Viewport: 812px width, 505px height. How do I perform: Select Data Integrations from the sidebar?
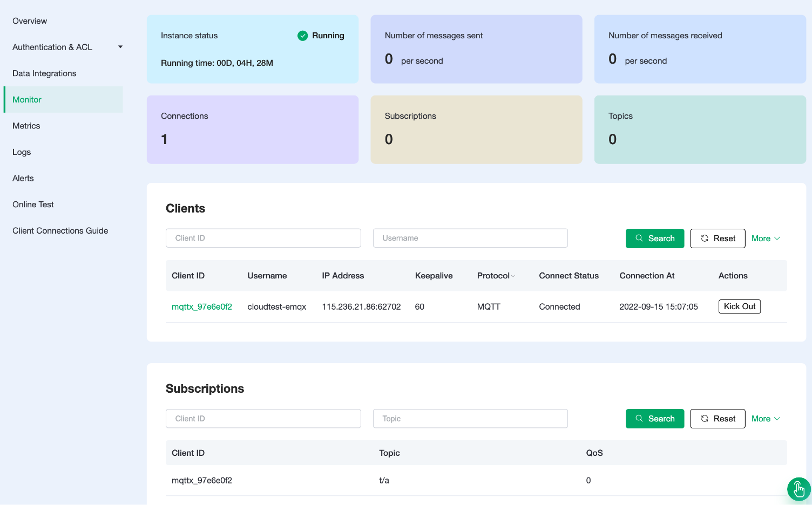click(44, 73)
